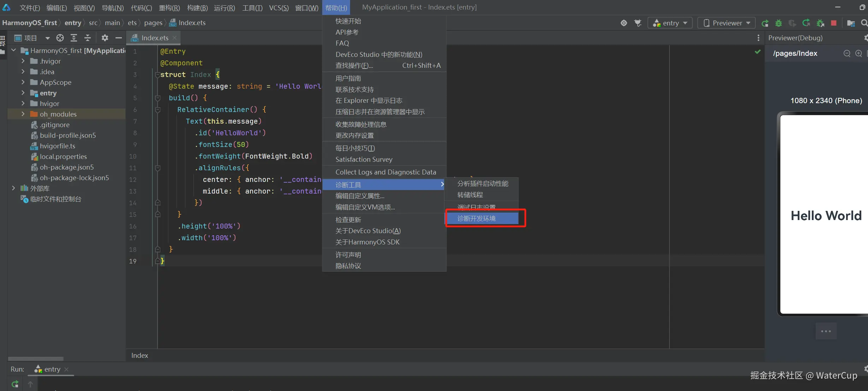This screenshot has height=391, width=868.
Task: Click the red Stop button in toolbar
Action: pyautogui.click(x=834, y=23)
